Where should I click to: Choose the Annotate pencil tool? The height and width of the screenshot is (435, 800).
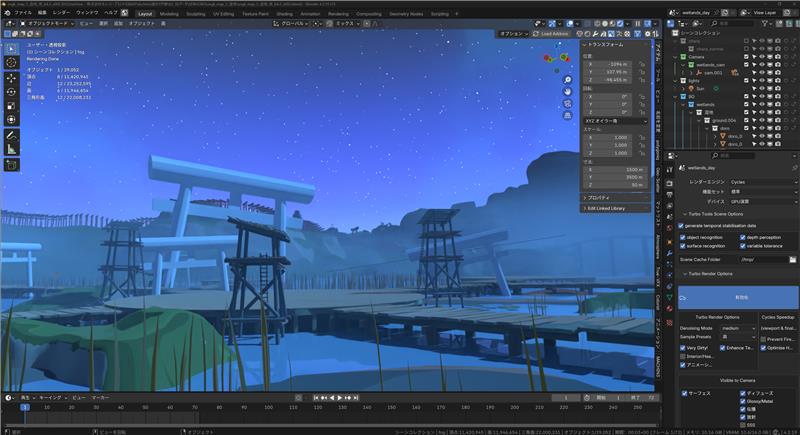[x=11, y=134]
